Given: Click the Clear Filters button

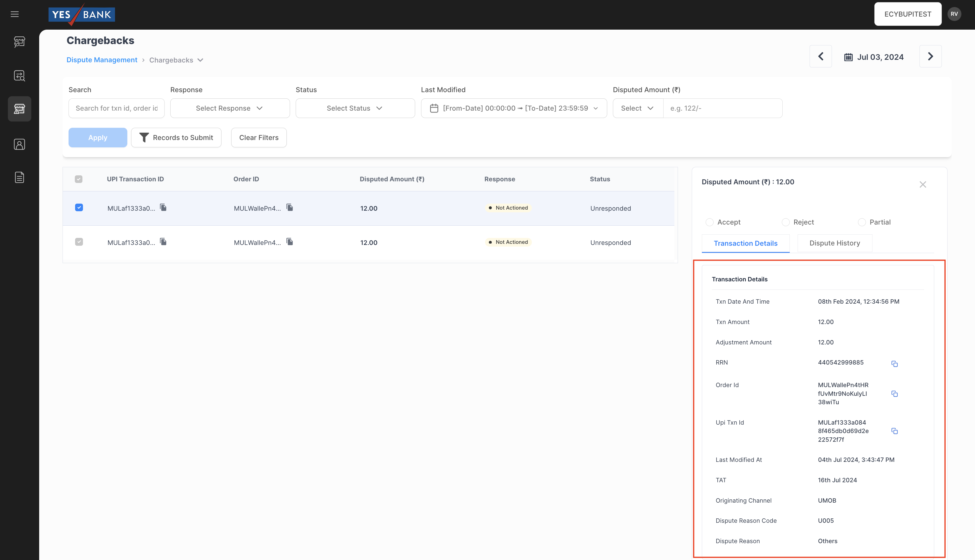Looking at the screenshot, I should 258,138.
